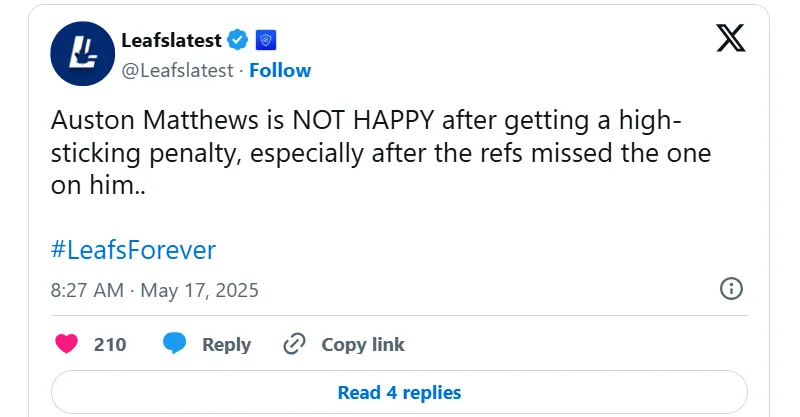Open Read 4 replies
The height and width of the screenshot is (417, 800).
399,393
